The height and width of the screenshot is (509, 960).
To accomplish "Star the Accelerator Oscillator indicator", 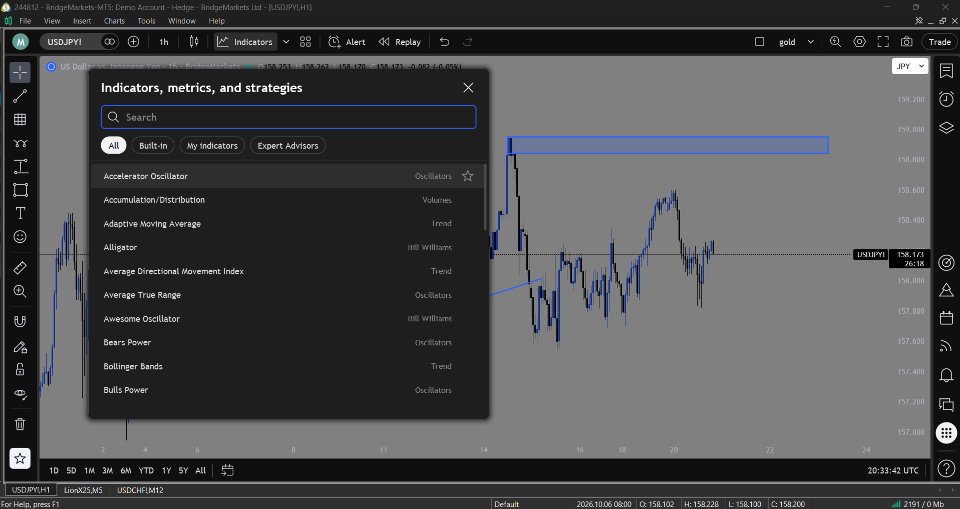I will [468, 176].
